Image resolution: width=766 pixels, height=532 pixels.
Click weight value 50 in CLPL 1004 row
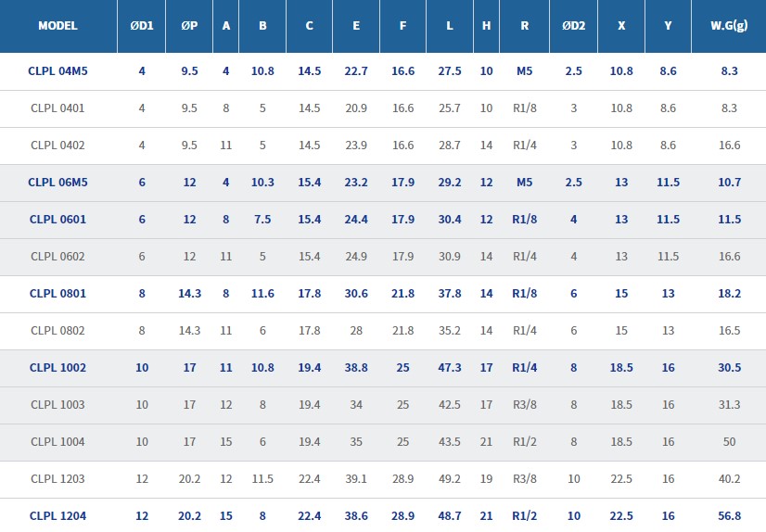point(729,442)
